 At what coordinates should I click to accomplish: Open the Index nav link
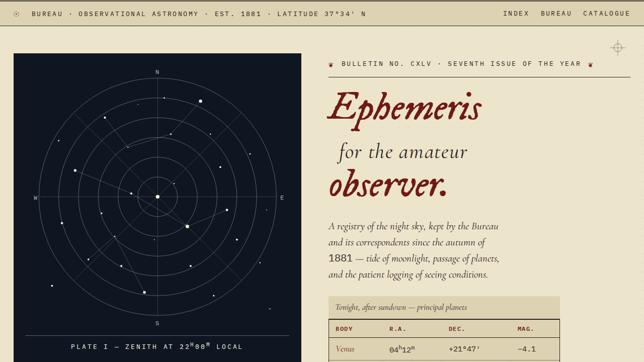[516, 14]
